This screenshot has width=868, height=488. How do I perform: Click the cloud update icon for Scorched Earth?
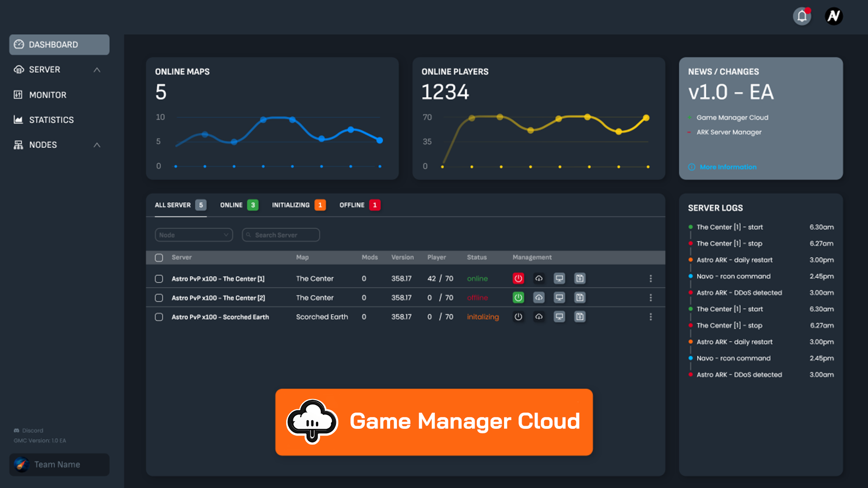tap(539, 317)
